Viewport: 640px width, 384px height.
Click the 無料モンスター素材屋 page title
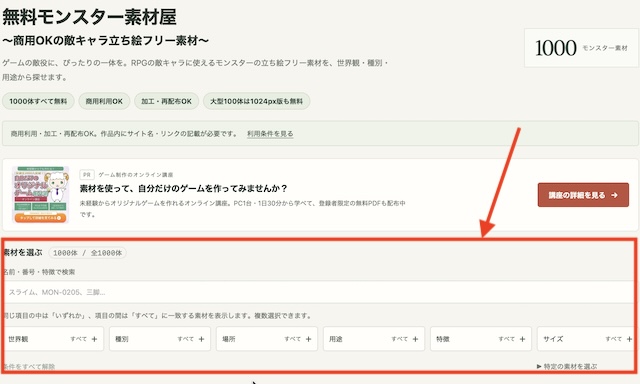89,17
